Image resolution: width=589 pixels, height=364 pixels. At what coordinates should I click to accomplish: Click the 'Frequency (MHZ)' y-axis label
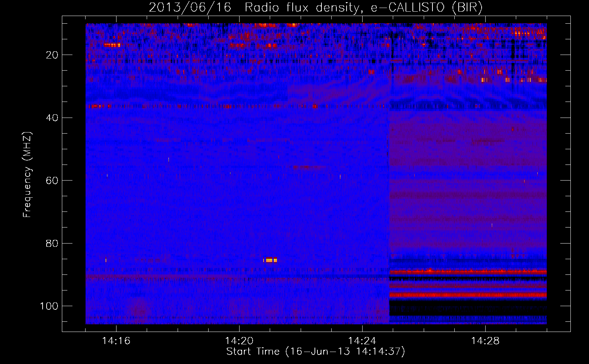[27, 175]
